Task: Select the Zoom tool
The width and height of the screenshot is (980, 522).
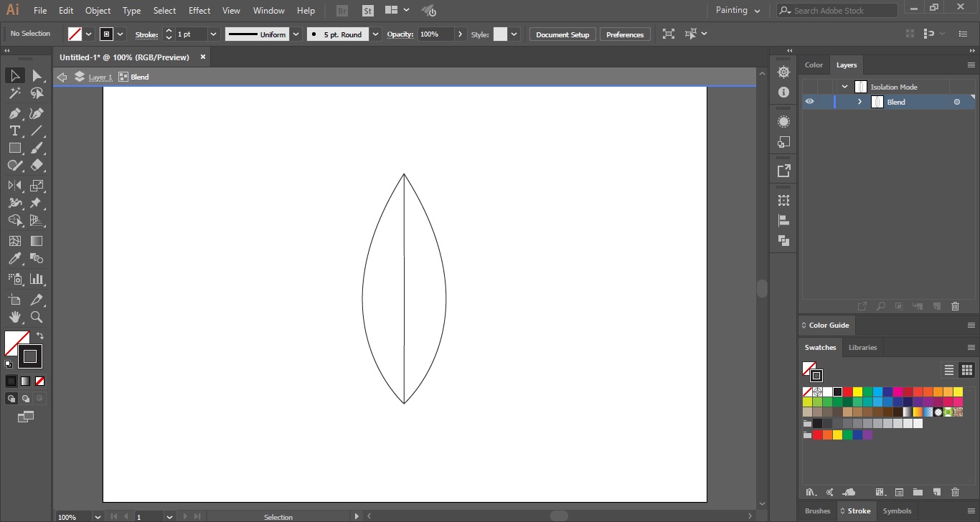Action: pos(37,317)
